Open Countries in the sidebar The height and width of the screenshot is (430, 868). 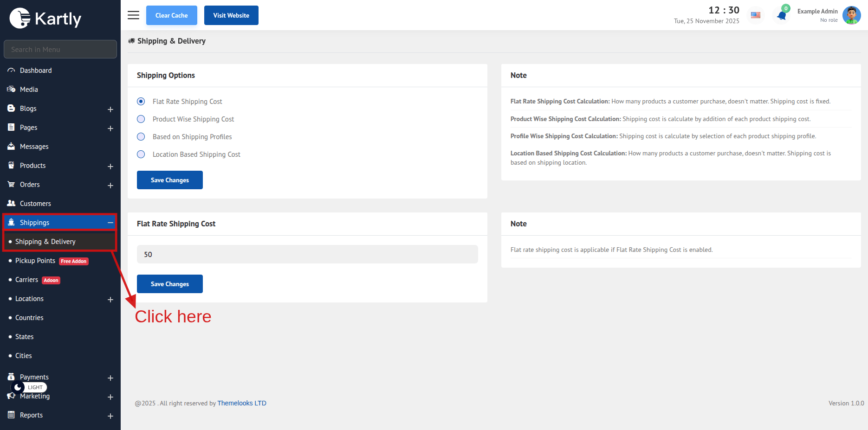tap(29, 318)
